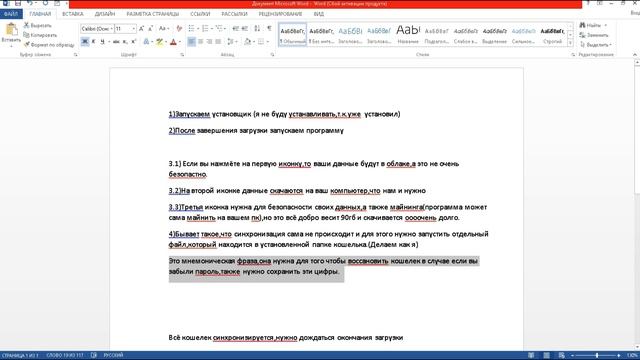Open paragraph dialog launcher in Абзац group
Screen dimensions: 640x360
[272, 55]
